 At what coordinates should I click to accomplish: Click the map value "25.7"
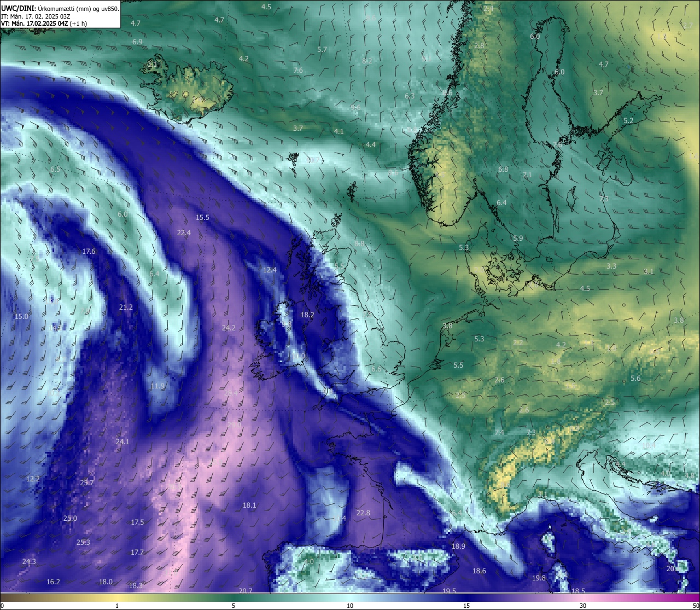(x=87, y=483)
